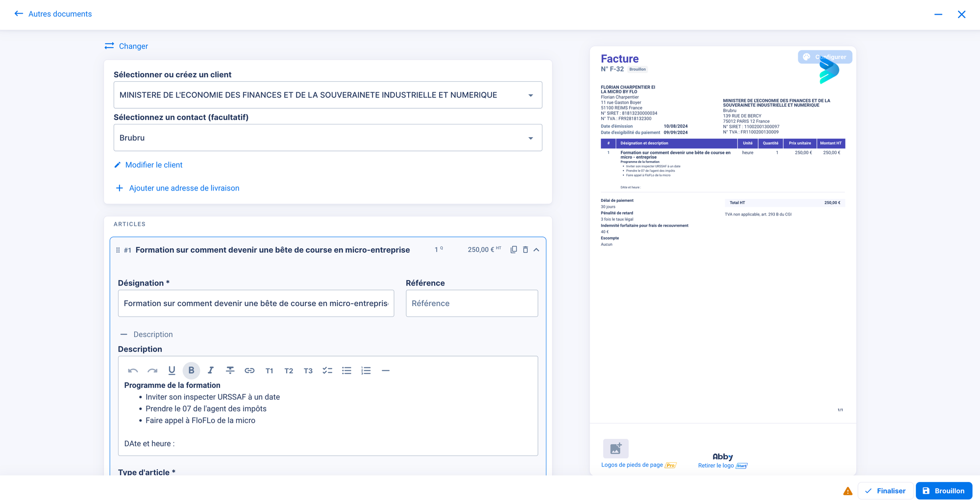
Task: Toggle strikethrough formatting
Action: [x=230, y=371]
